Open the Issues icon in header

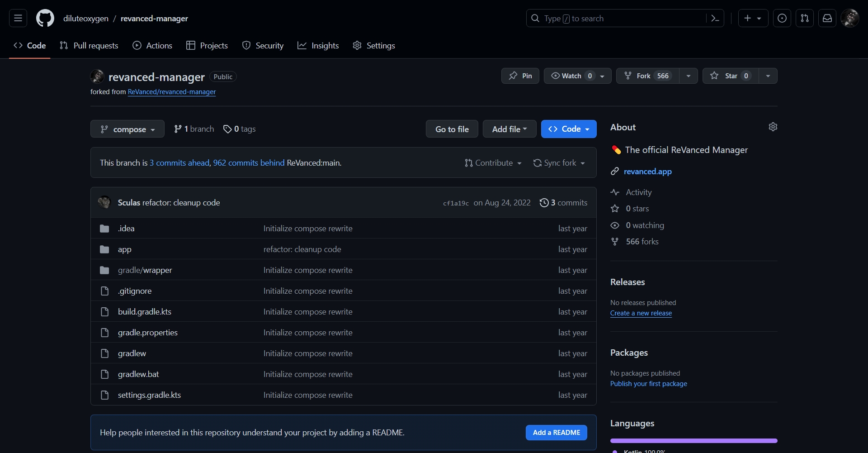pos(782,18)
